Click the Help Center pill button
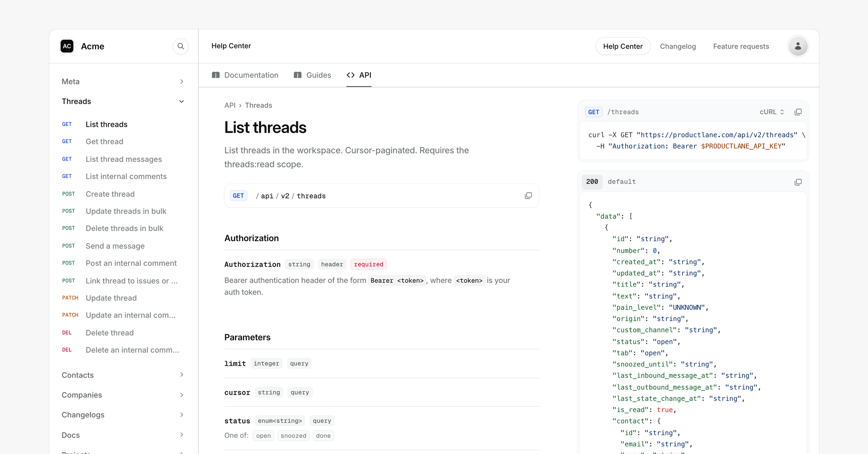 click(x=623, y=46)
